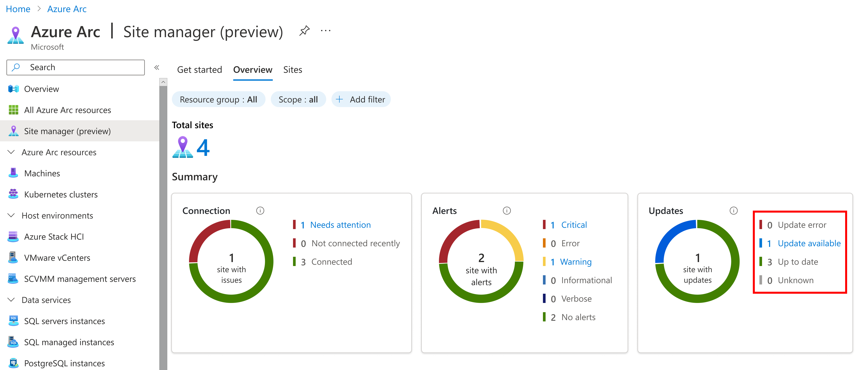The width and height of the screenshot is (868, 370).
Task: Click the Total sites map pin icon
Action: coord(182,147)
